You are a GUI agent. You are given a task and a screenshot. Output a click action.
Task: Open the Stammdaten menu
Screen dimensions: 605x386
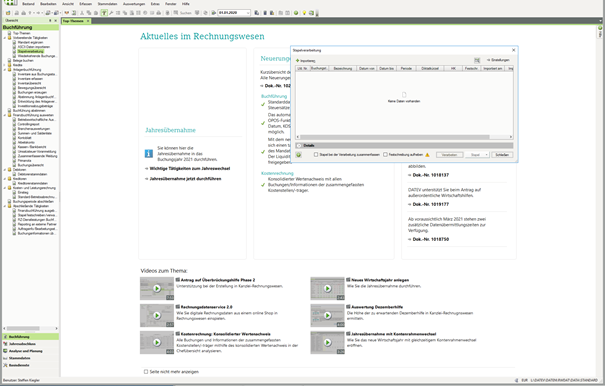coord(107,4)
